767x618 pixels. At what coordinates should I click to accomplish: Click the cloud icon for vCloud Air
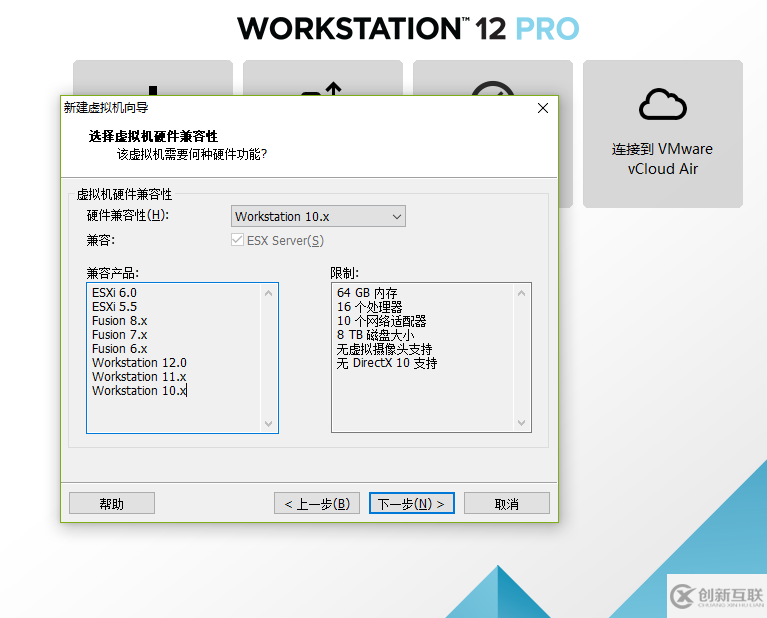tap(662, 104)
